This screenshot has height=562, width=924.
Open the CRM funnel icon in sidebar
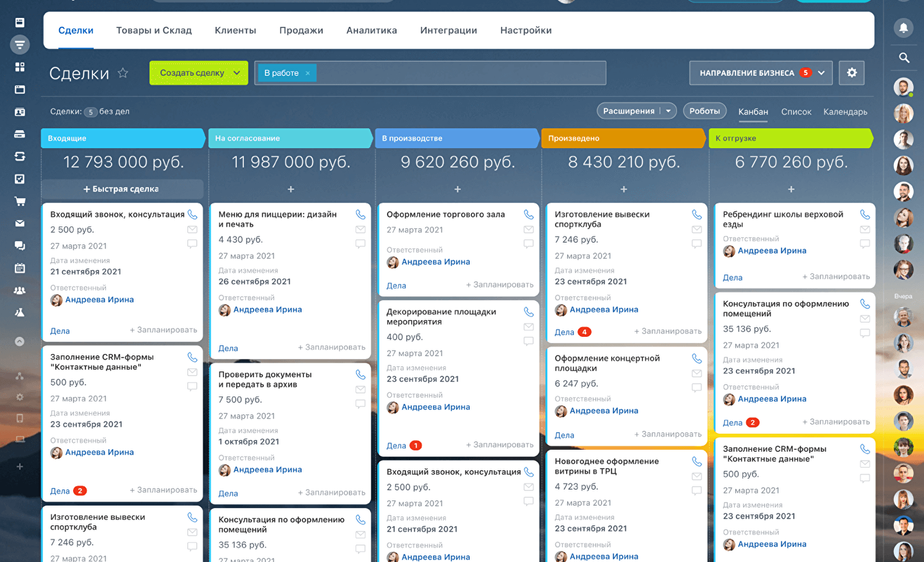20,45
